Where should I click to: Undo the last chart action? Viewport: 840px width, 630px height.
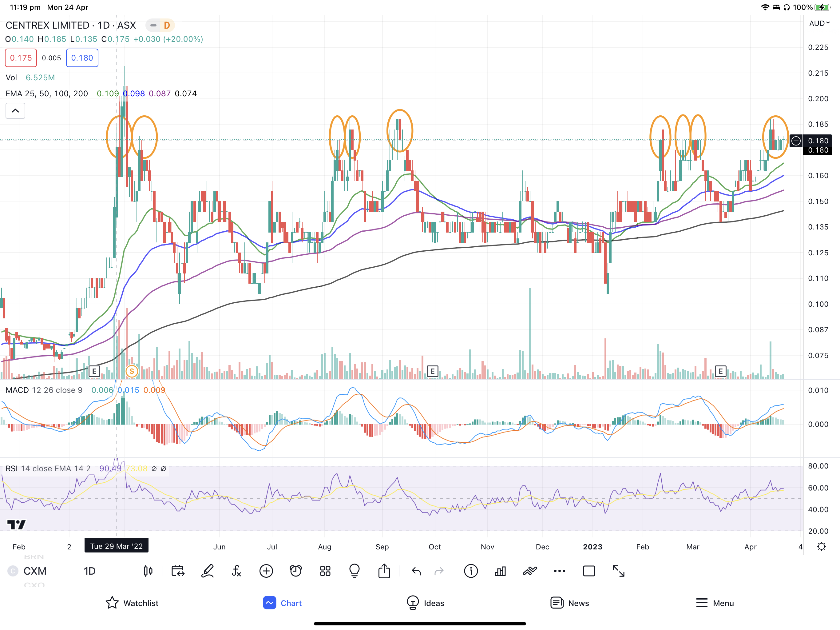tap(416, 571)
